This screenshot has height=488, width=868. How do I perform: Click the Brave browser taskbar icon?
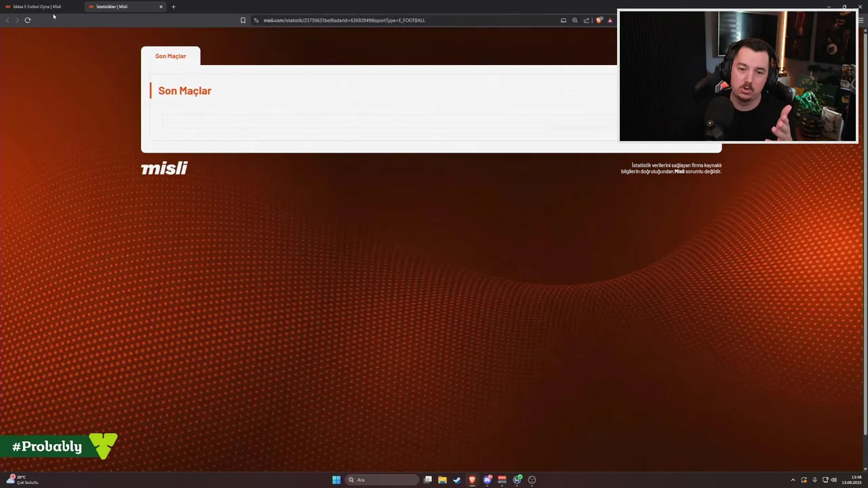pyautogui.click(x=472, y=480)
